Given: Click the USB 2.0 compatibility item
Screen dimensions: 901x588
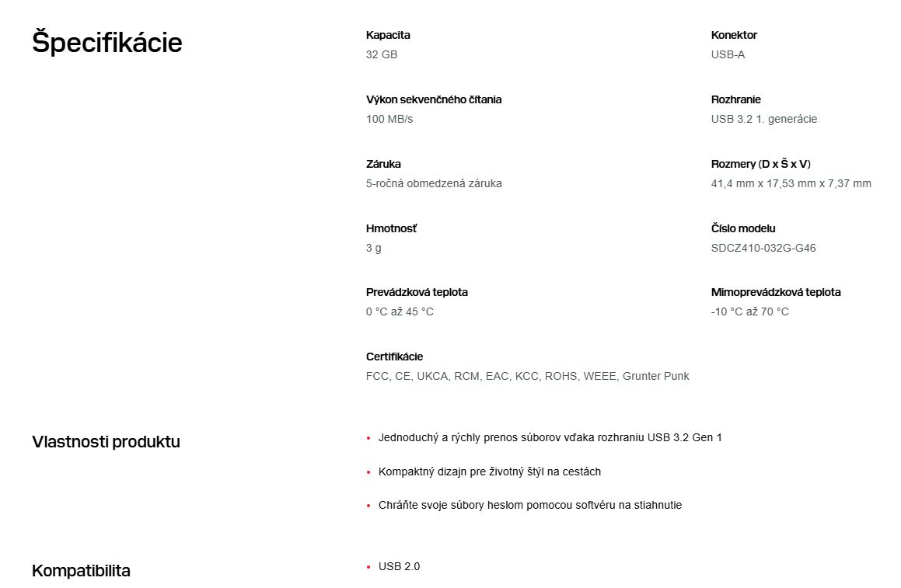Looking at the screenshot, I should [x=399, y=566].
